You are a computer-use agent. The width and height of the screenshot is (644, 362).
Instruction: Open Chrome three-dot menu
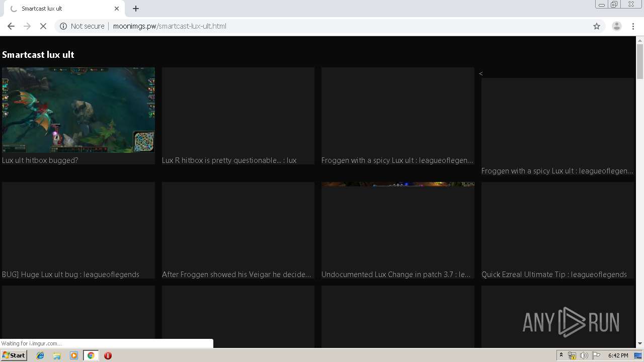(x=633, y=26)
